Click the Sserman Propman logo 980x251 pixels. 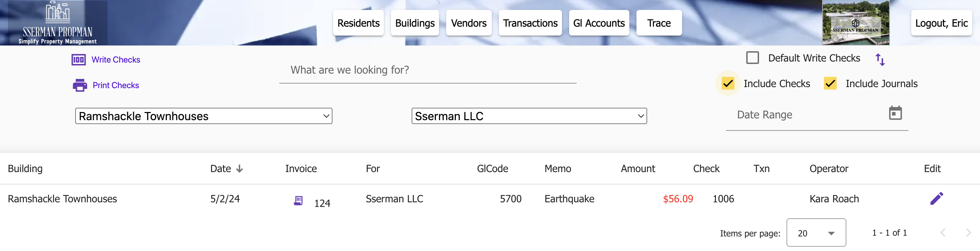[x=57, y=23]
